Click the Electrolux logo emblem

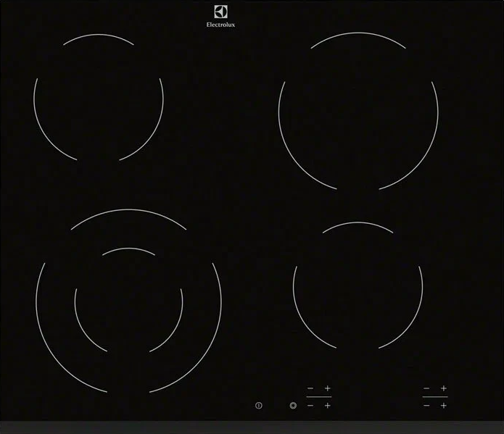coord(220,11)
